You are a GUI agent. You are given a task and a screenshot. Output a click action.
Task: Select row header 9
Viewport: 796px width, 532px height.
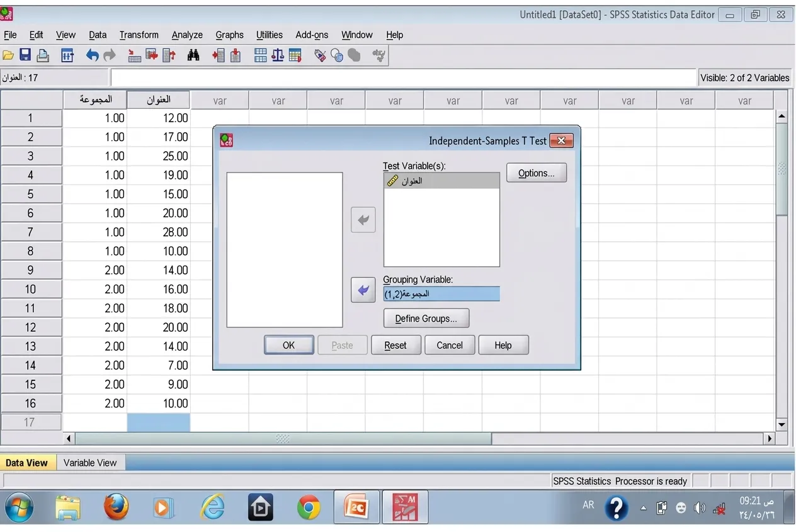click(x=30, y=270)
